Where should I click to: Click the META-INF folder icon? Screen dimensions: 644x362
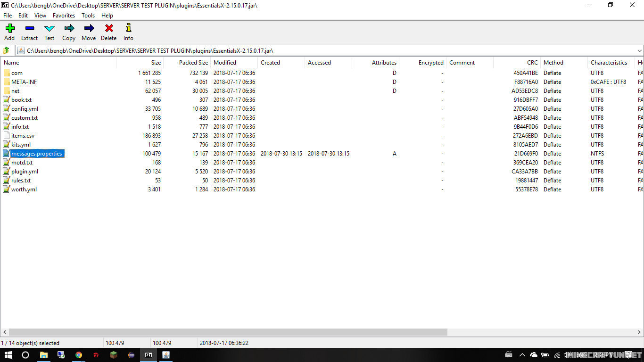coord(6,82)
